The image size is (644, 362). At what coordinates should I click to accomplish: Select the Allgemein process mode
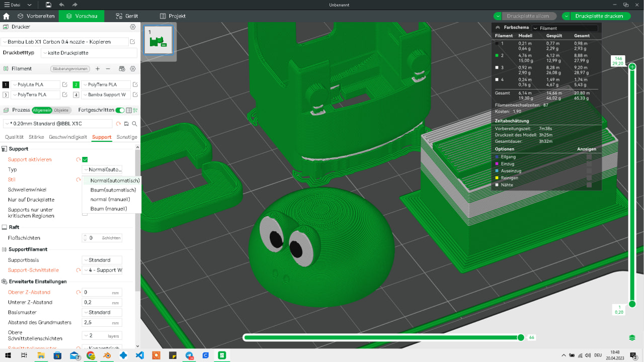pyautogui.click(x=42, y=110)
